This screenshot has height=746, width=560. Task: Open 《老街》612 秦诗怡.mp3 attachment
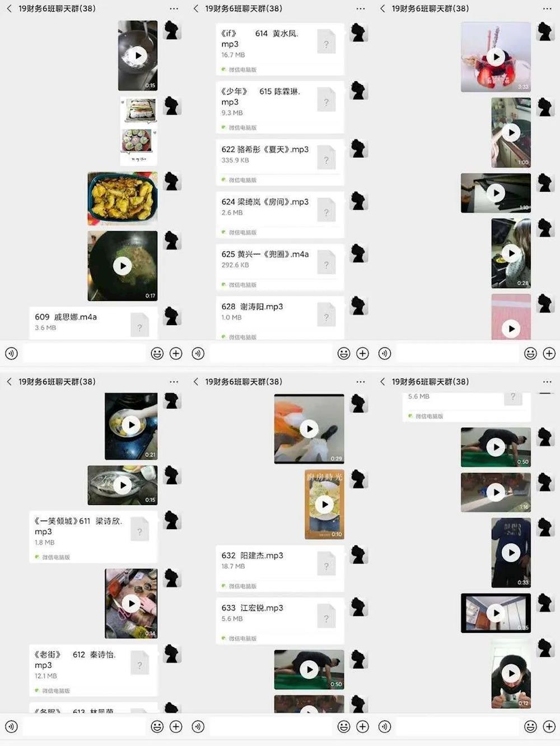pyautogui.click(x=93, y=670)
